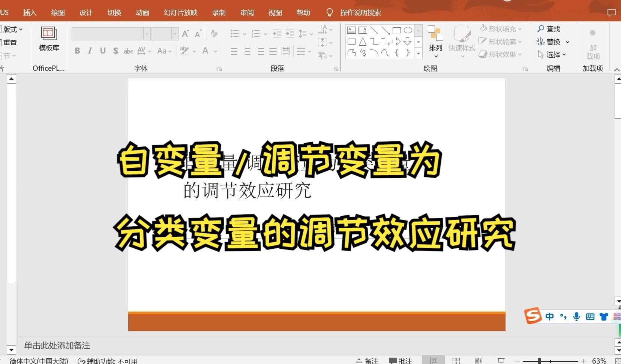Toggle bold formatting
The width and height of the screenshot is (621, 364).
point(77,51)
